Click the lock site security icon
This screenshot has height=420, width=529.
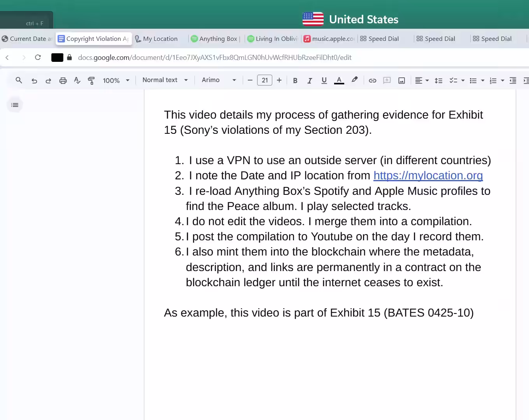(70, 58)
